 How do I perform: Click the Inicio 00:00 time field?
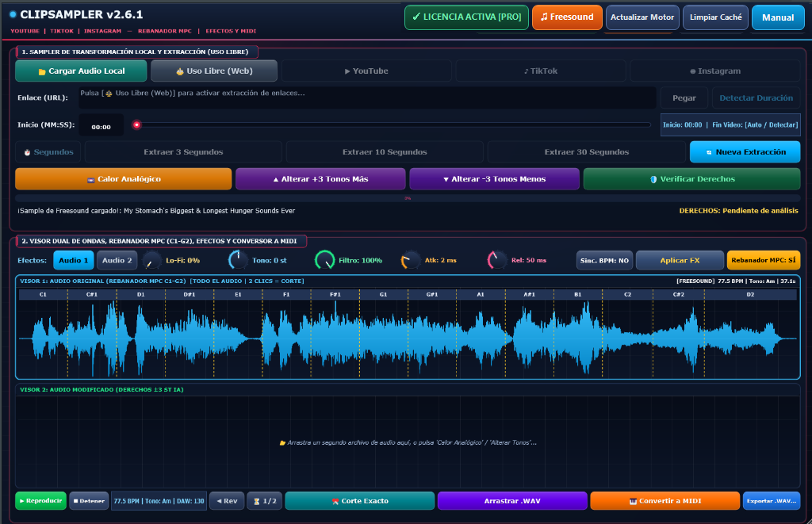pyautogui.click(x=101, y=127)
